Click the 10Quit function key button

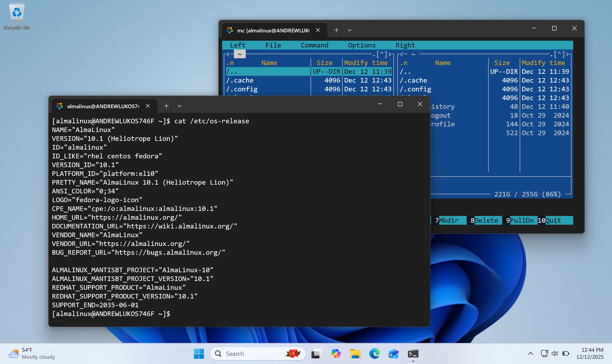point(555,220)
